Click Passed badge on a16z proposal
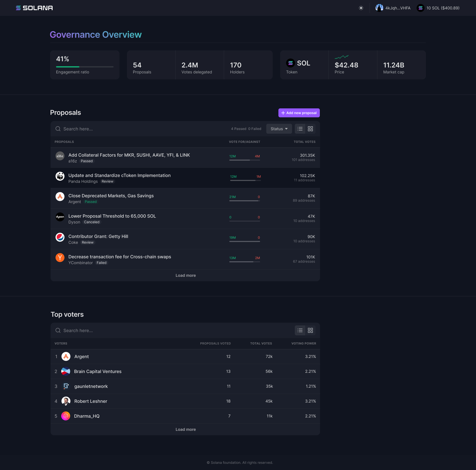Screen dimensions: 476x470 [87, 161]
